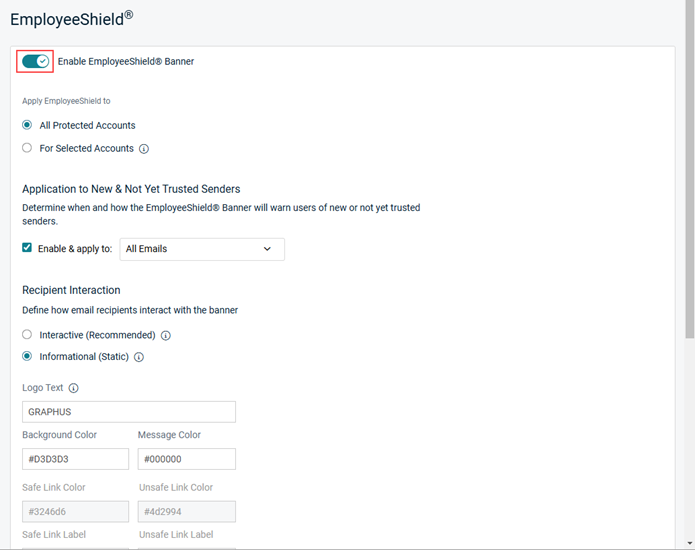Click info icon next to Informational (Static)

point(139,357)
